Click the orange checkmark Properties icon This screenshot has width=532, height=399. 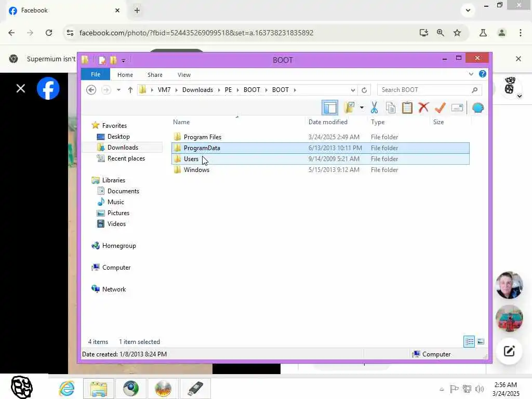(440, 108)
